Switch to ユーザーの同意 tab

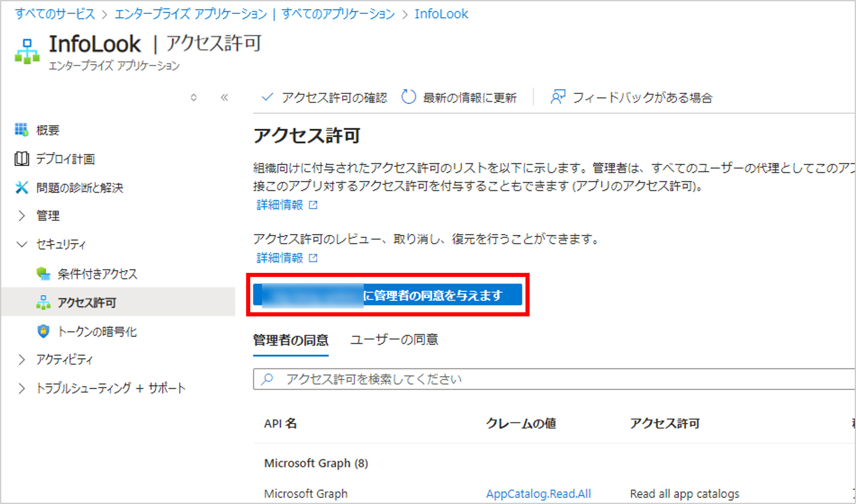[x=394, y=339]
